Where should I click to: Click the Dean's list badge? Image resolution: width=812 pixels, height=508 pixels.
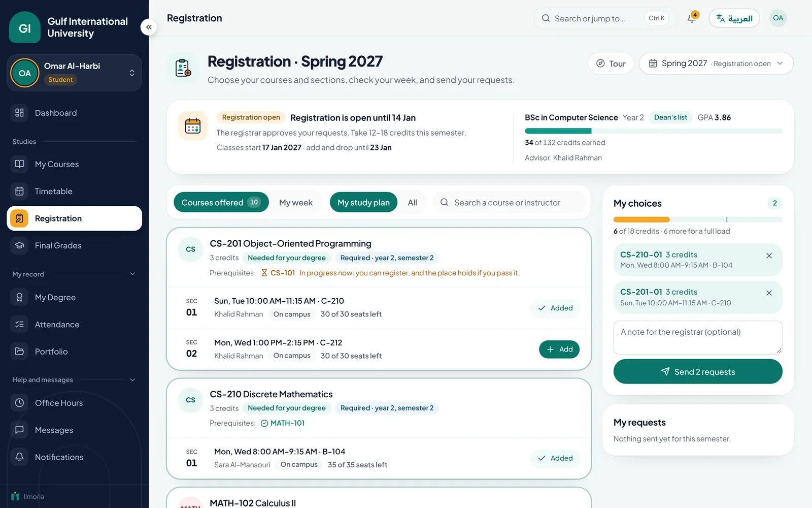(670, 117)
